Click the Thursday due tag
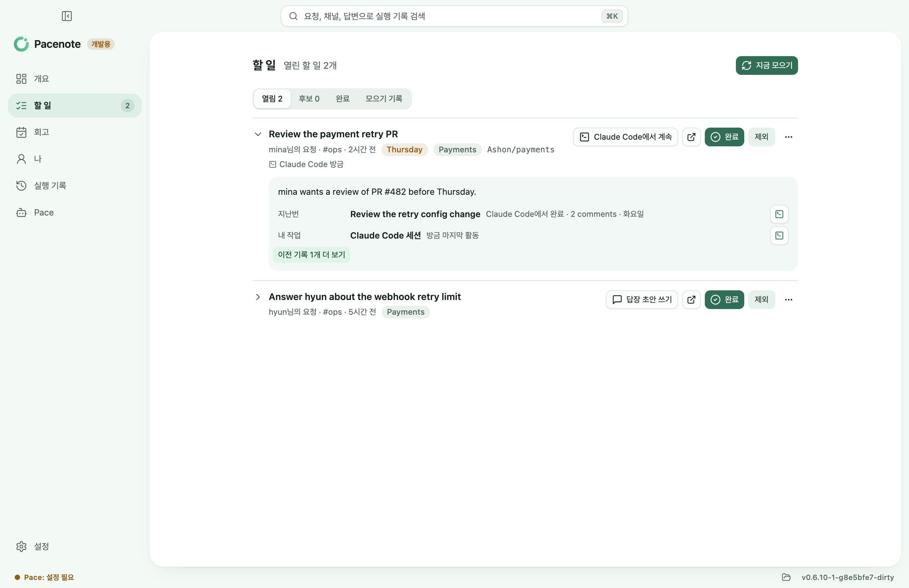The height and width of the screenshot is (588, 909). 404,150
